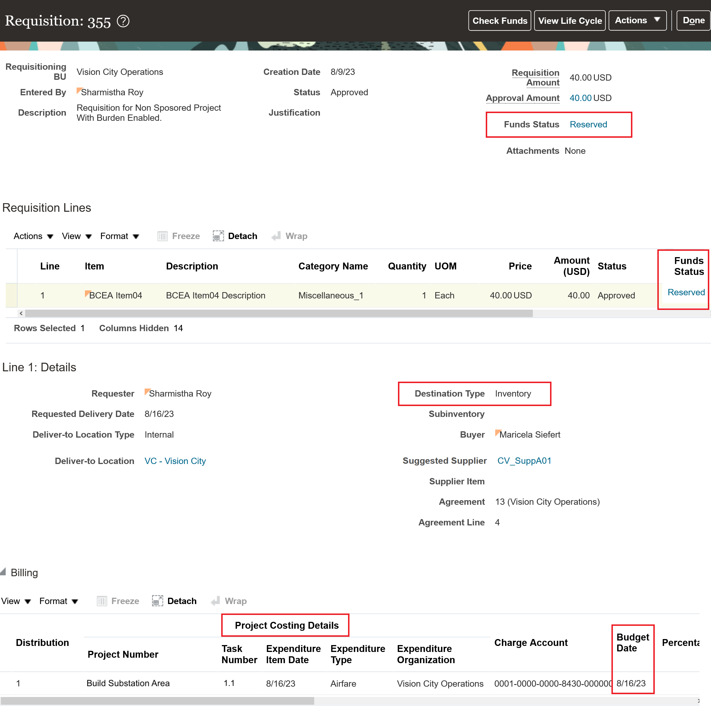Click the Reserved funds status link in header
This screenshot has width=711, height=728.
(588, 124)
